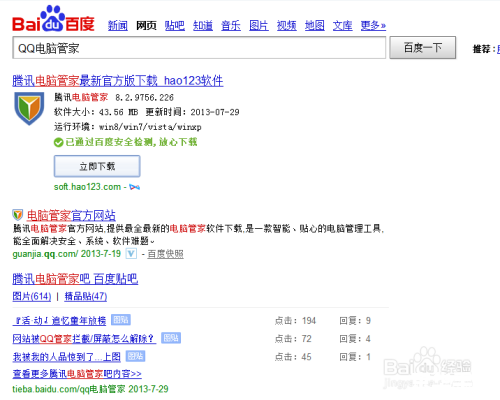Click the 精品贴(47) link

(x=86, y=296)
